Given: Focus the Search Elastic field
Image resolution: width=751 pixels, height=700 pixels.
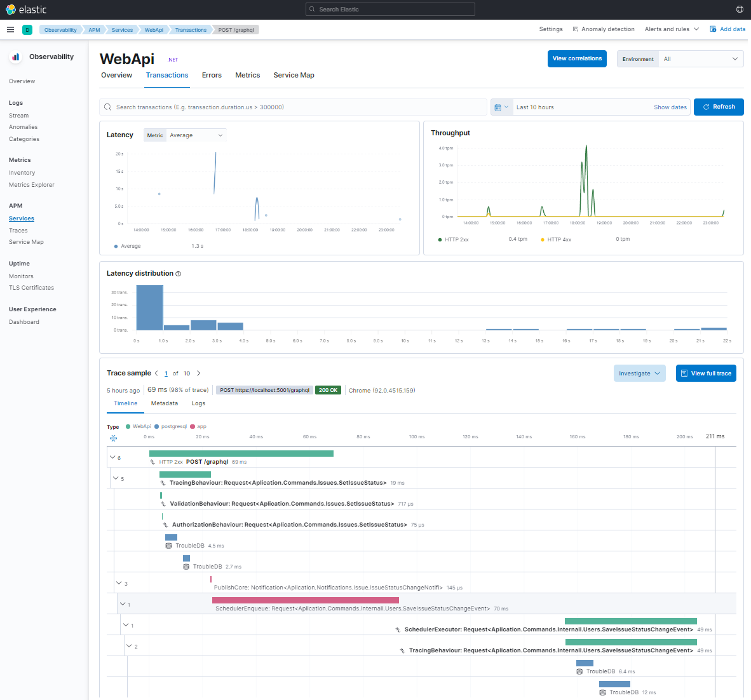Looking at the screenshot, I should coord(390,9).
